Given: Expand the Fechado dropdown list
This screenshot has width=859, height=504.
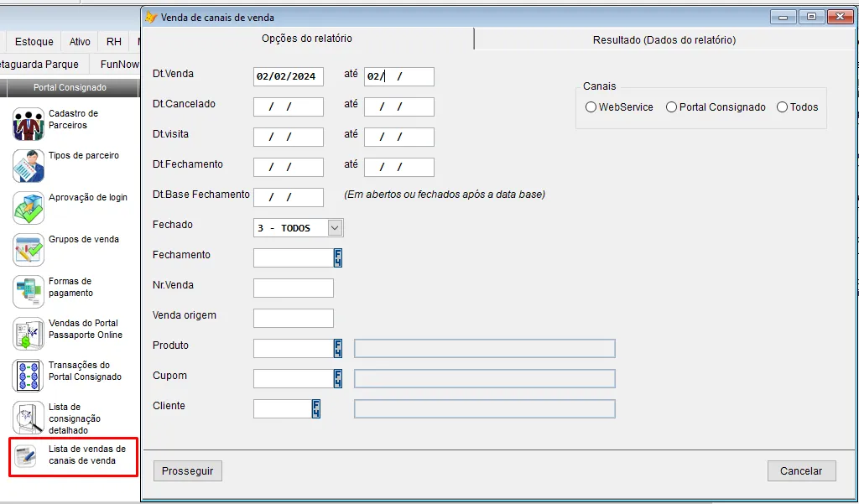Looking at the screenshot, I should point(335,228).
